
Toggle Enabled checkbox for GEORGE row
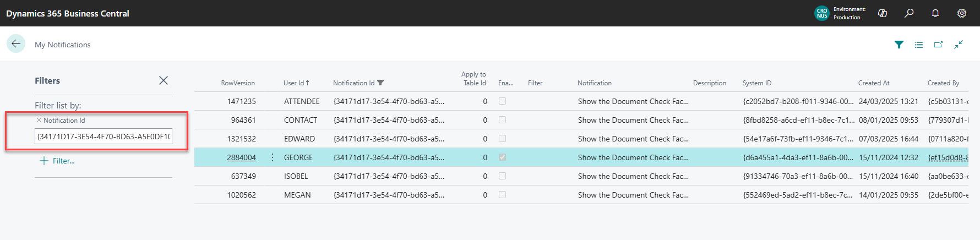click(x=502, y=157)
